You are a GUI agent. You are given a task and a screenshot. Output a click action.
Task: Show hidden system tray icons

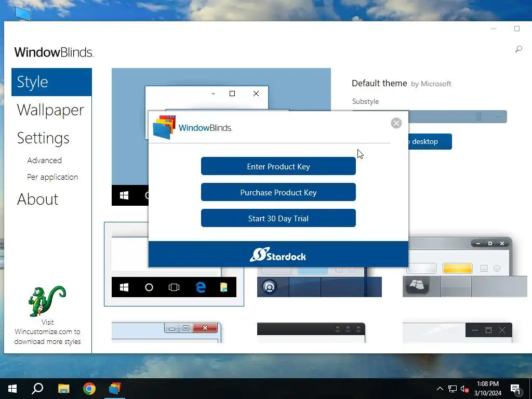pos(440,389)
